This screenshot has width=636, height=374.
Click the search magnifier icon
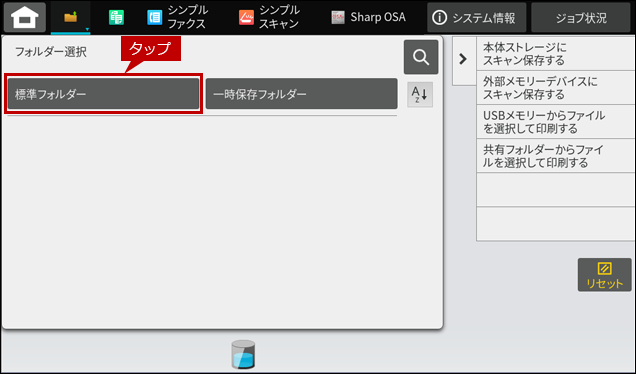421,57
